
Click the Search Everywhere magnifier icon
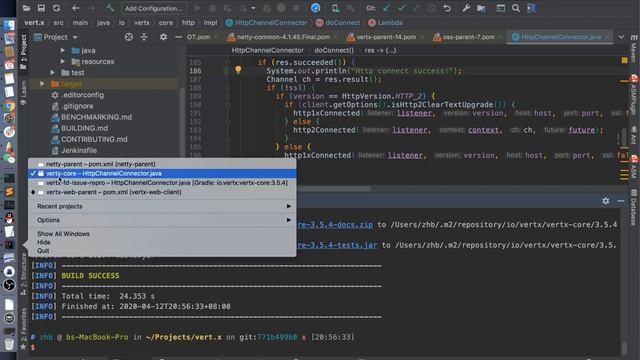point(516,8)
